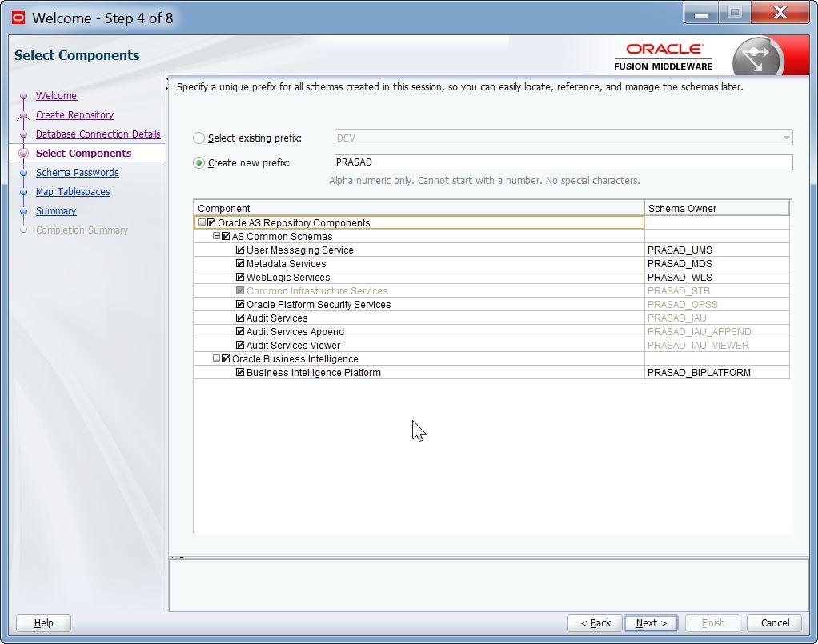Toggle Audit Services Viewer checkbox
This screenshot has height=644, width=818.
tap(240, 345)
